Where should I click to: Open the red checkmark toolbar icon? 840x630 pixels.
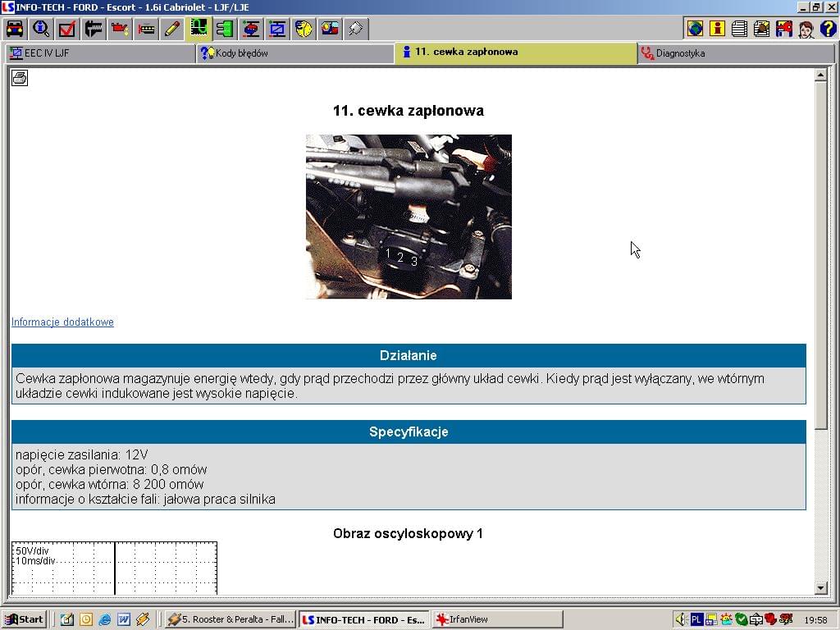click(67, 29)
